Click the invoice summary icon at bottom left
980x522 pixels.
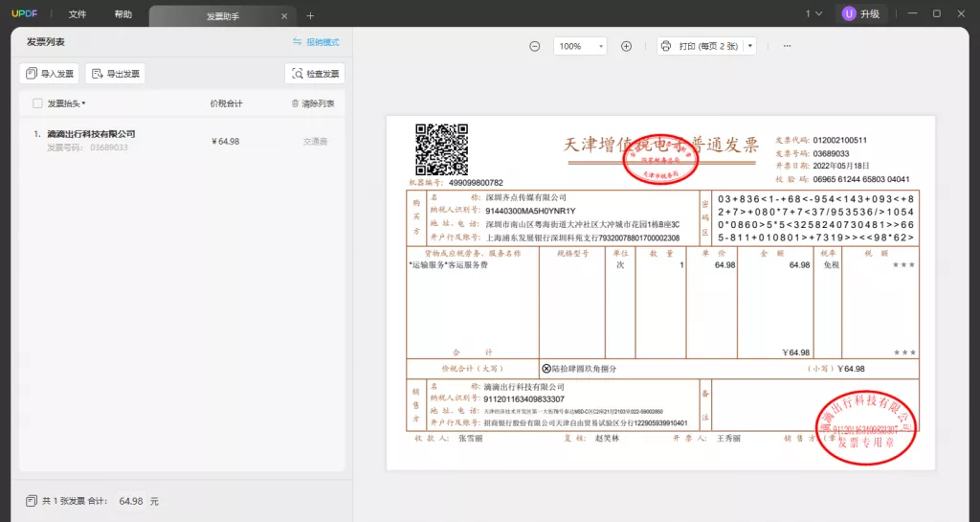(x=32, y=501)
